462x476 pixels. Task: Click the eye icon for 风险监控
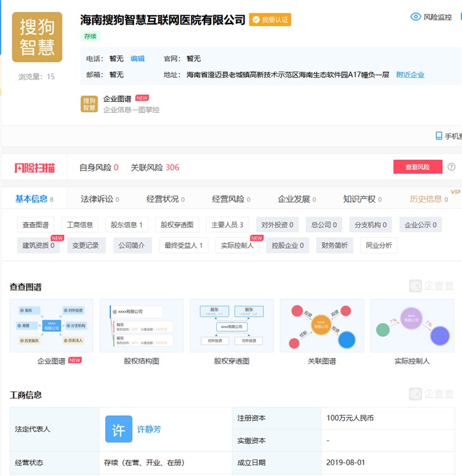(x=416, y=17)
